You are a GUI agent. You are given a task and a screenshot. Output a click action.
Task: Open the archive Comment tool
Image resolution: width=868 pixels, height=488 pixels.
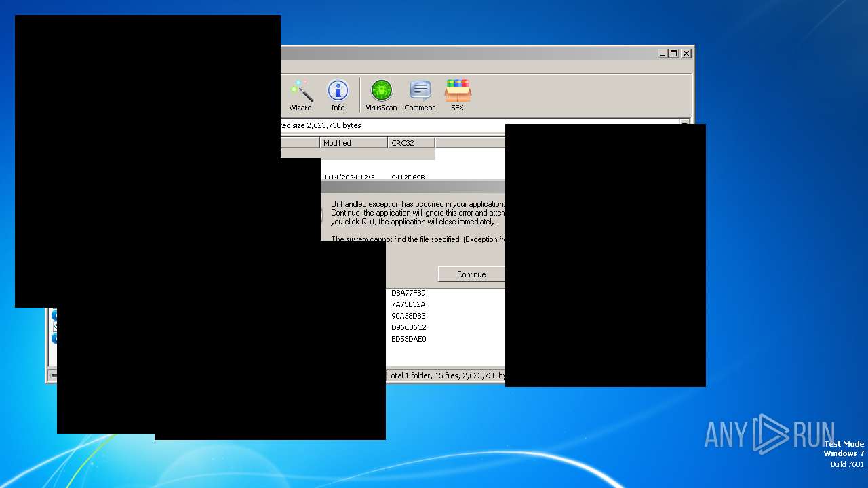pos(420,96)
